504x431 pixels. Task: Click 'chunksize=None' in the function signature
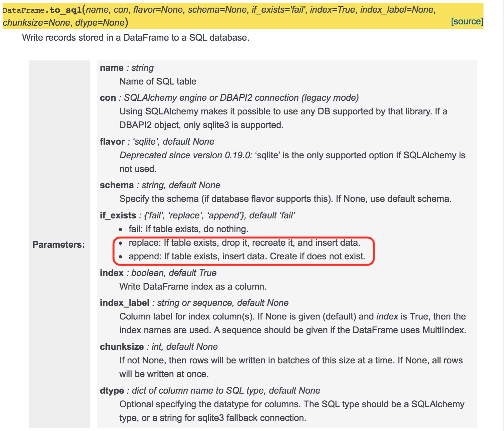tap(36, 22)
